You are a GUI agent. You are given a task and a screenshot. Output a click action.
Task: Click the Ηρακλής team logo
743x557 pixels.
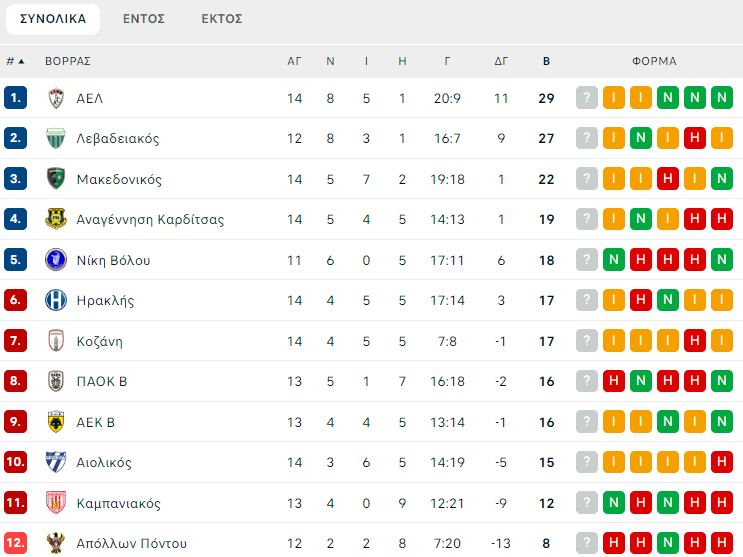(x=56, y=301)
